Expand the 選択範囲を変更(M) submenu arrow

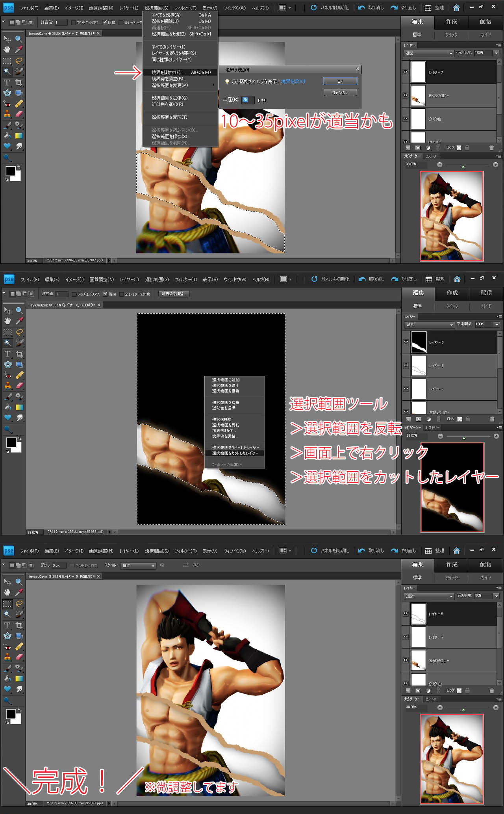coord(213,85)
